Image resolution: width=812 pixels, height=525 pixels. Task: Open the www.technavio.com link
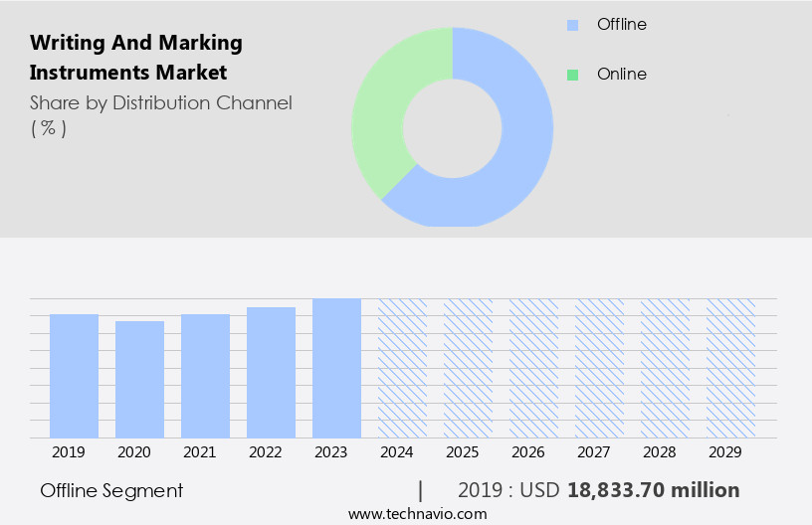coord(418,514)
